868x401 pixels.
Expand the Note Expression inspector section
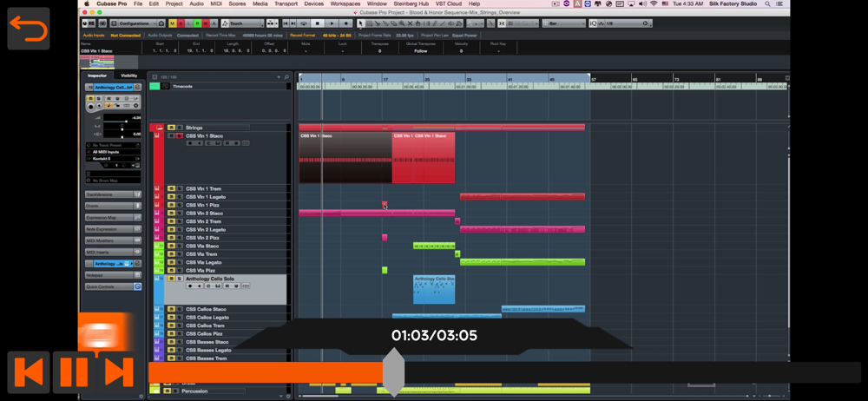[x=113, y=229]
